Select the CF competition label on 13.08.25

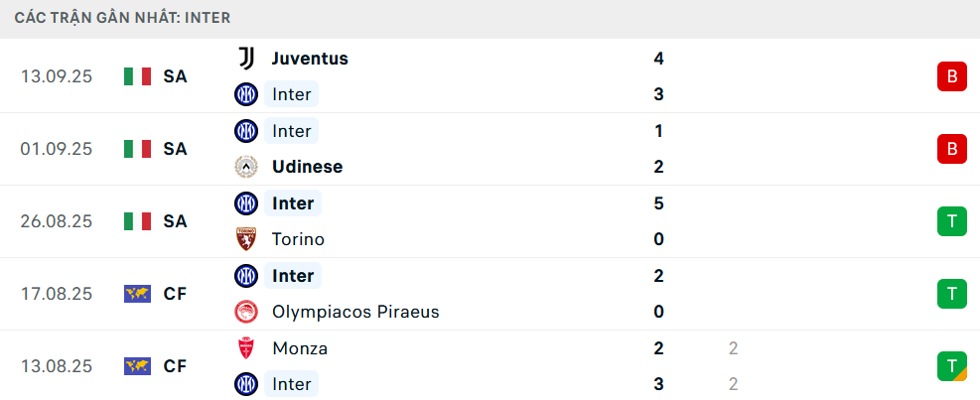[x=176, y=366]
